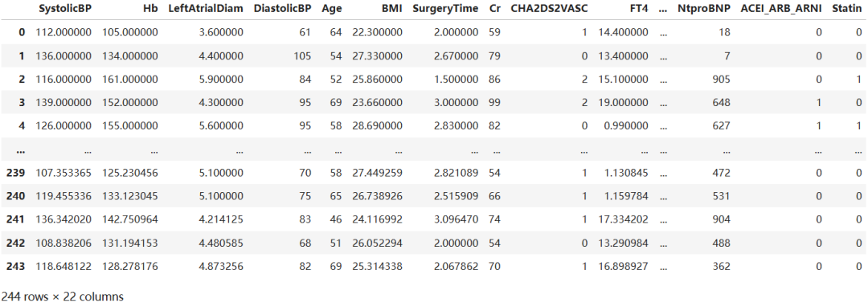Select the FT4 column header
868x307 pixels.
point(639,9)
